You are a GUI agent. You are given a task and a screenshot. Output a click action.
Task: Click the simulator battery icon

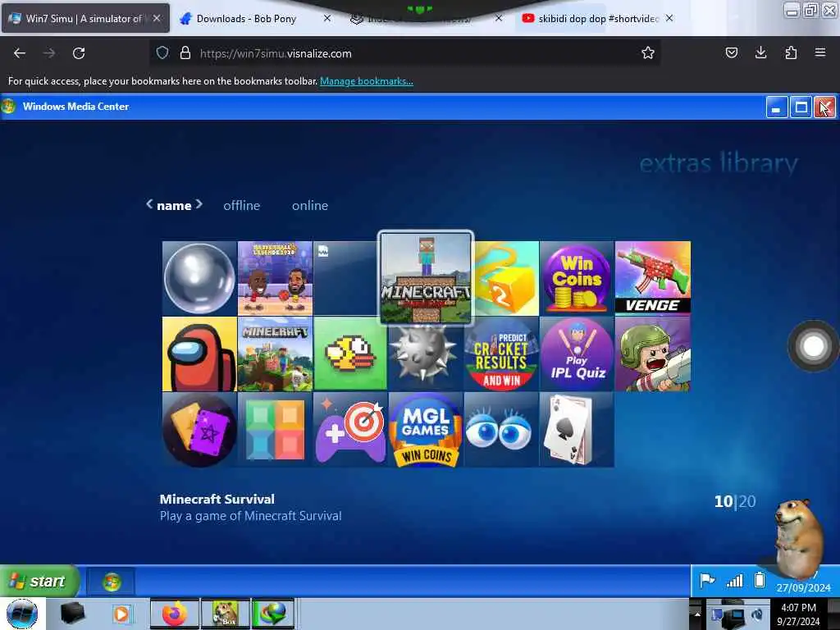click(x=759, y=580)
